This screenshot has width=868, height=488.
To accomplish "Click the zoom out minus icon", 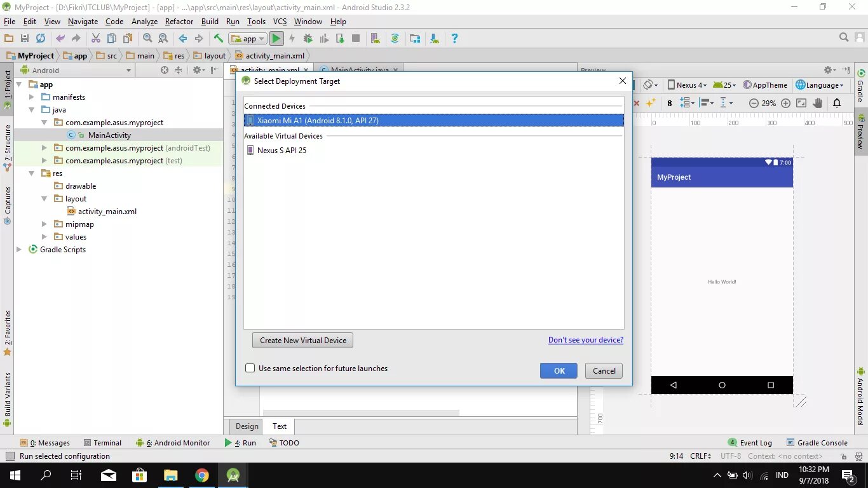I will coord(754,103).
